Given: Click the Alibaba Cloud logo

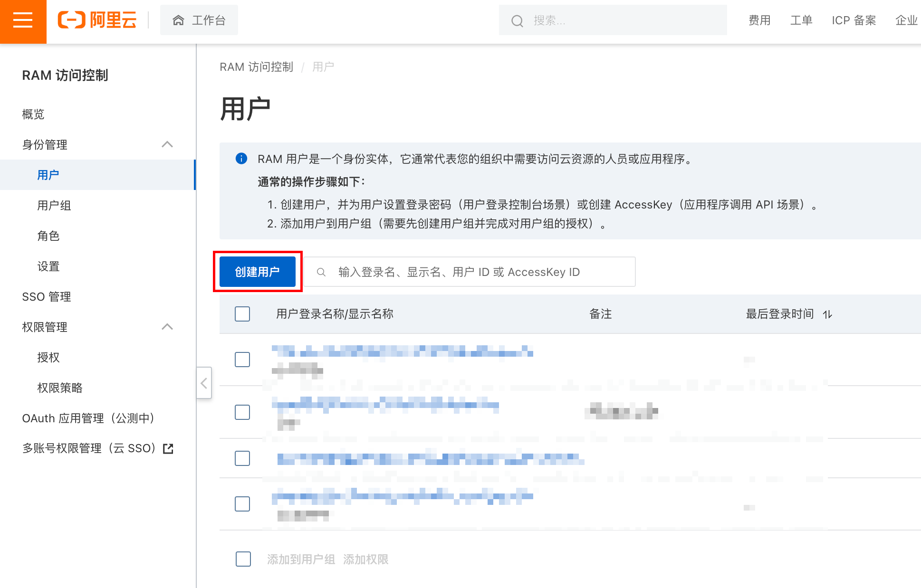Looking at the screenshot, I should [97, 20].
